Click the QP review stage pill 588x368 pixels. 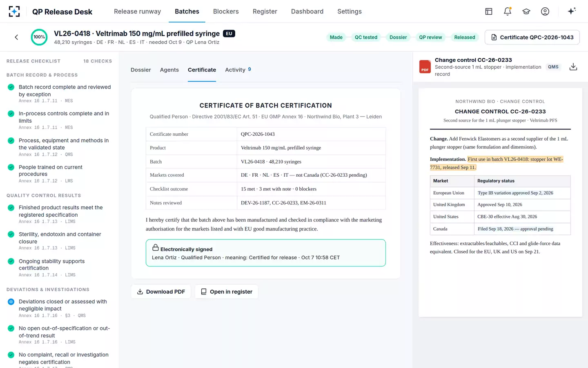pyautogui.click(x=430, y=37)
